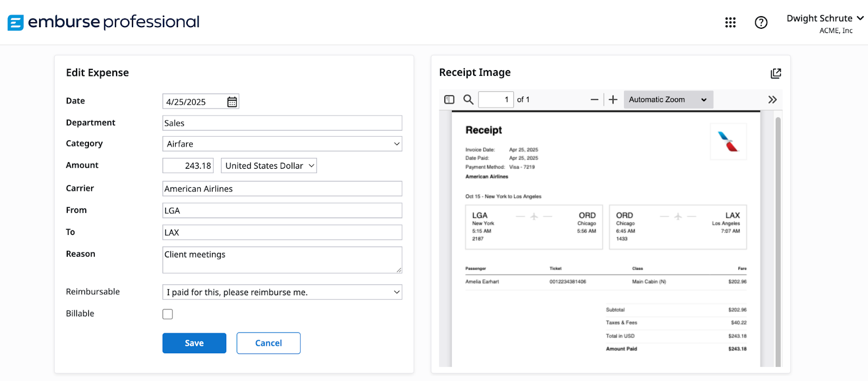Save the expense

coord(194,343)
